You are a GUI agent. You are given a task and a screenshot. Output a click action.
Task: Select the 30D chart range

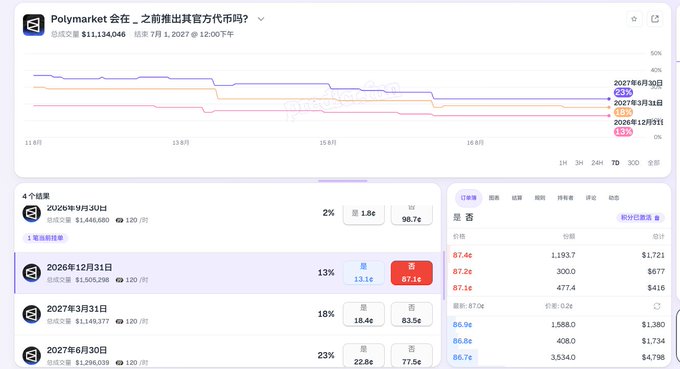[x=633, y=163]
